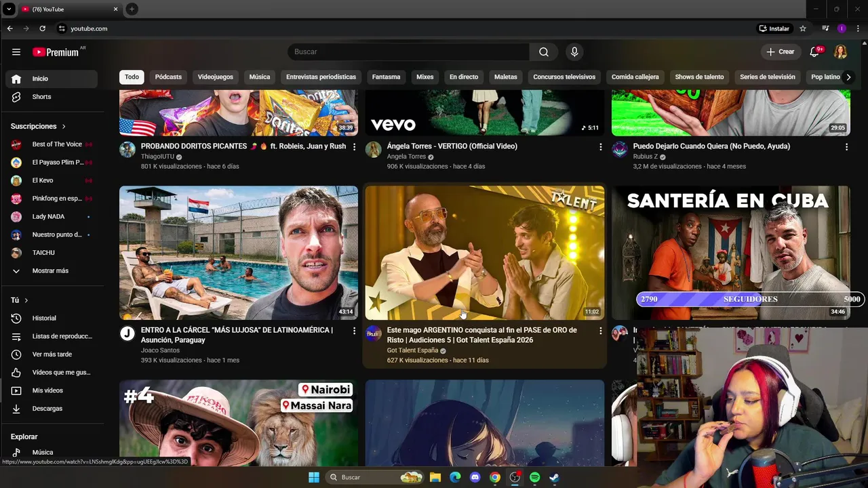
Task: Select the En directo chip
Action: pos(464,77)
